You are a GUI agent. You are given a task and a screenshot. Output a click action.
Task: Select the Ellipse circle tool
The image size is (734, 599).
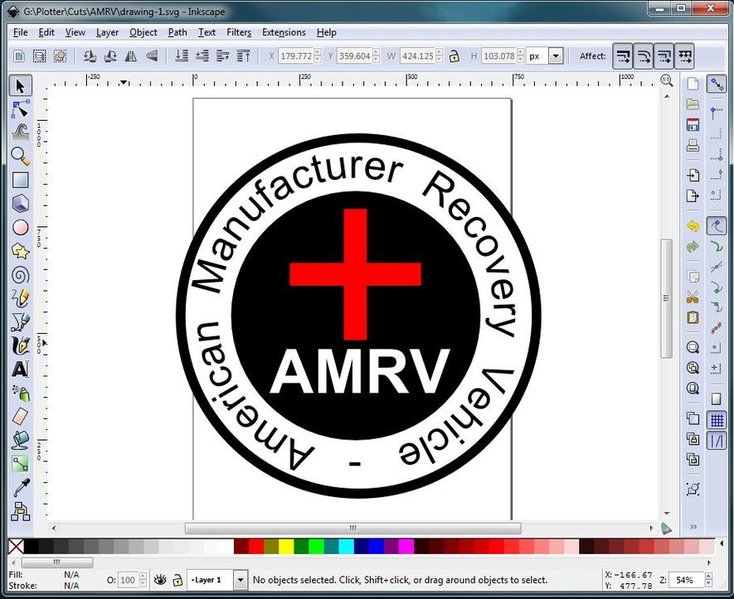click(20, 227)
